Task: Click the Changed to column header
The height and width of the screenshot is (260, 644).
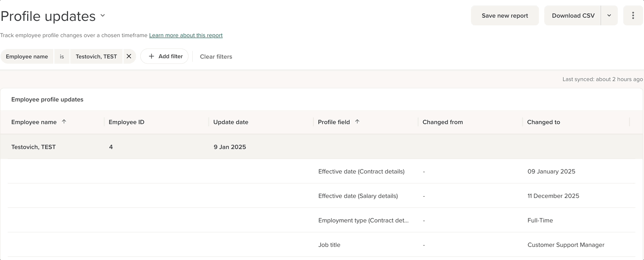Action: [543, 122]
